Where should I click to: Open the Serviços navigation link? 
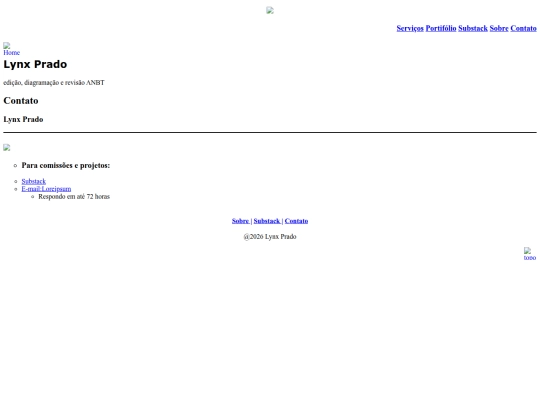(410, 28)
